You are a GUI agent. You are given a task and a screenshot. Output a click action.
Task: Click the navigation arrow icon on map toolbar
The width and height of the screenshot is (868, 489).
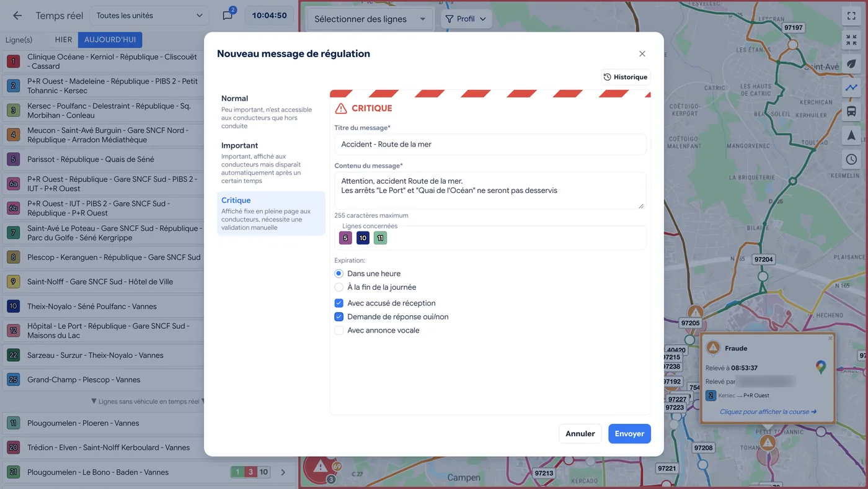[x=851, y=135]
